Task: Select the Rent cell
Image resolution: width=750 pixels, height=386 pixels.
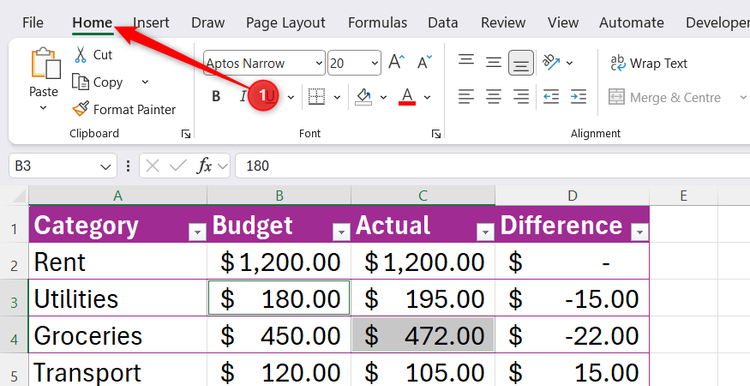Action: click(x=118, y=262)
